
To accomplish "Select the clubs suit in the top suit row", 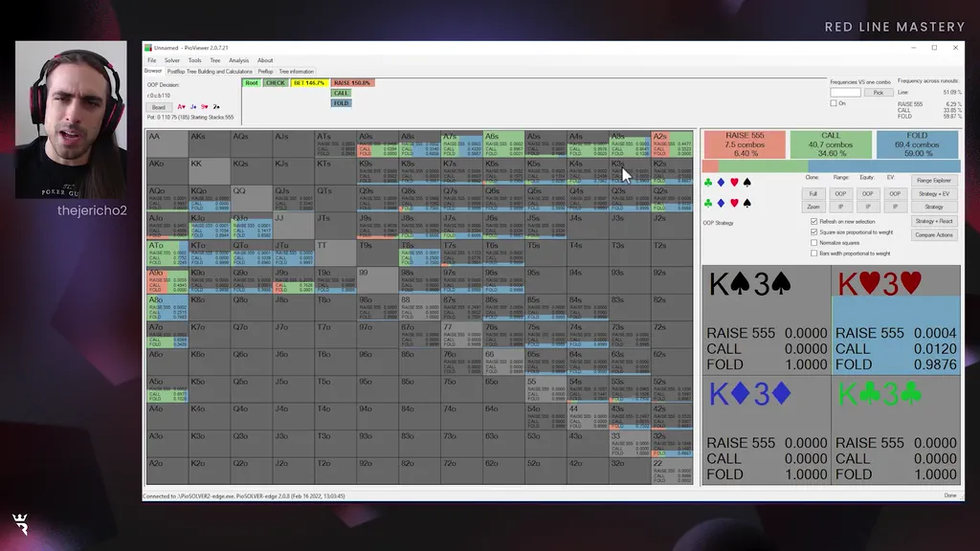I will (x=707, y=183).
